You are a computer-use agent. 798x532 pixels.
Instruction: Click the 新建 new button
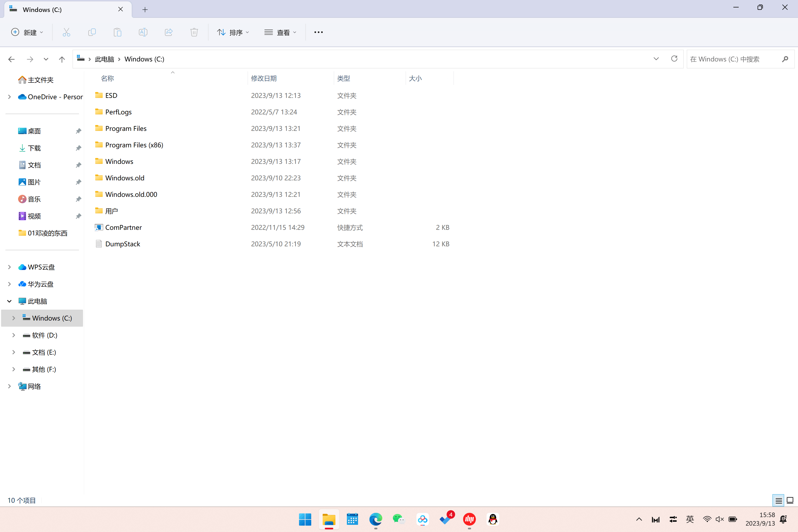coord(27,32)
